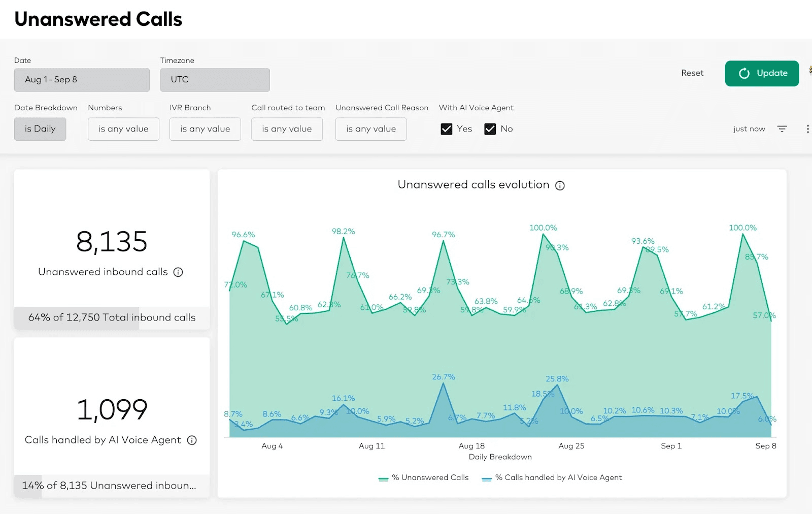
Task: Click the 'Aug 1 - Sep 8' date field
Action: (81, 80)
